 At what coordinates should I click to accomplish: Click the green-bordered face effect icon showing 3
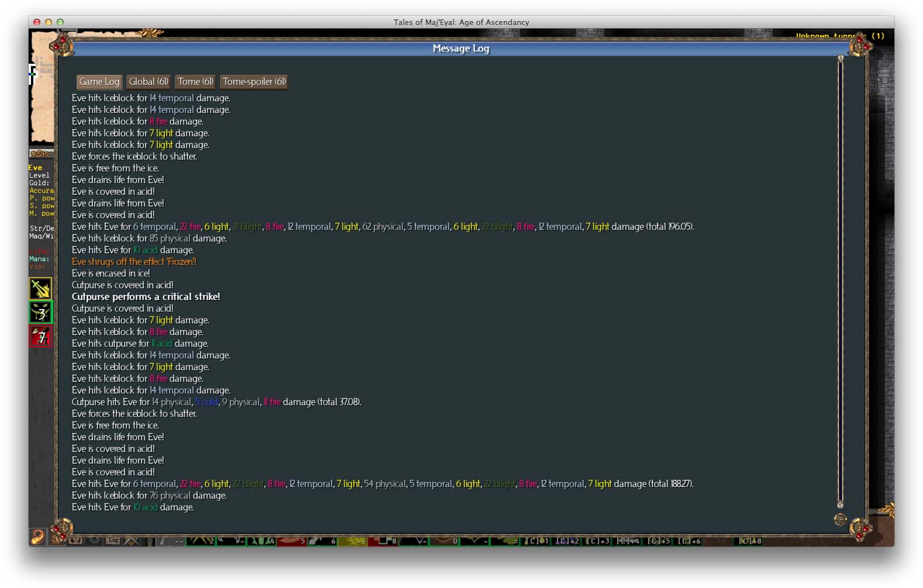(x=40, y=312)
